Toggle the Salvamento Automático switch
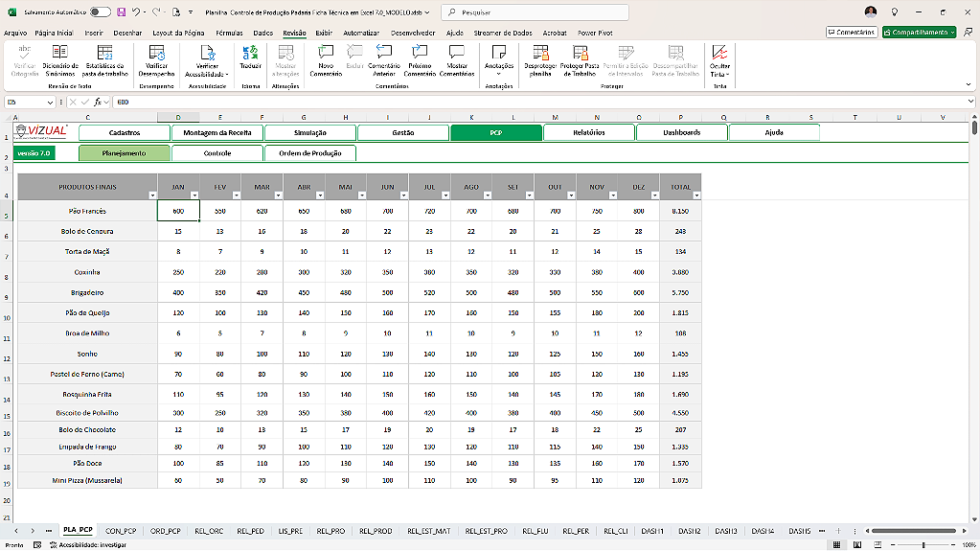Viewport: 980px width, 551px height. tap(100, 12)
